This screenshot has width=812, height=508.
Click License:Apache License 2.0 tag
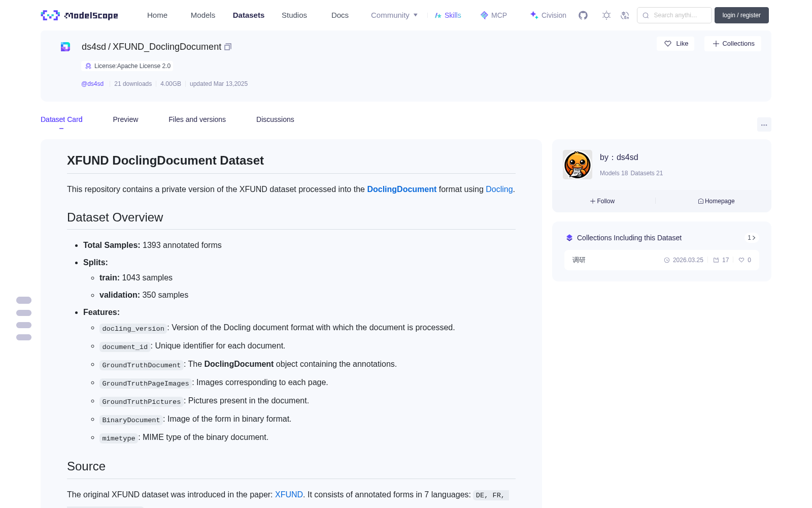point(127,66)
